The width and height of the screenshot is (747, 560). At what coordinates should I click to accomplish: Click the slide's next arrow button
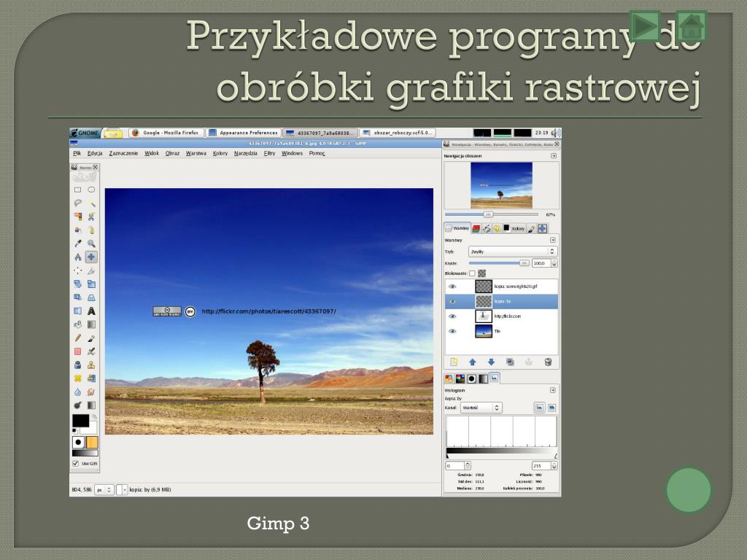tap(645, 26)
